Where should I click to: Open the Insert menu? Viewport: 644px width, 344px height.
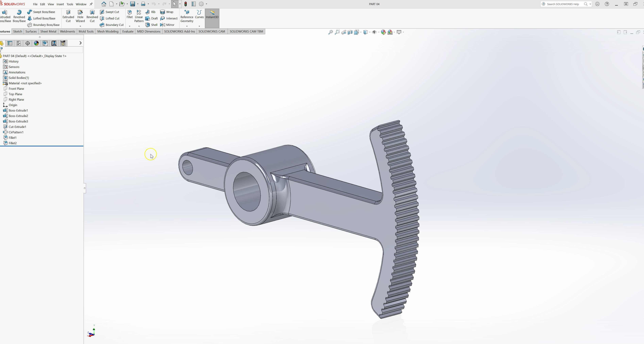click(x=60, y=4)
